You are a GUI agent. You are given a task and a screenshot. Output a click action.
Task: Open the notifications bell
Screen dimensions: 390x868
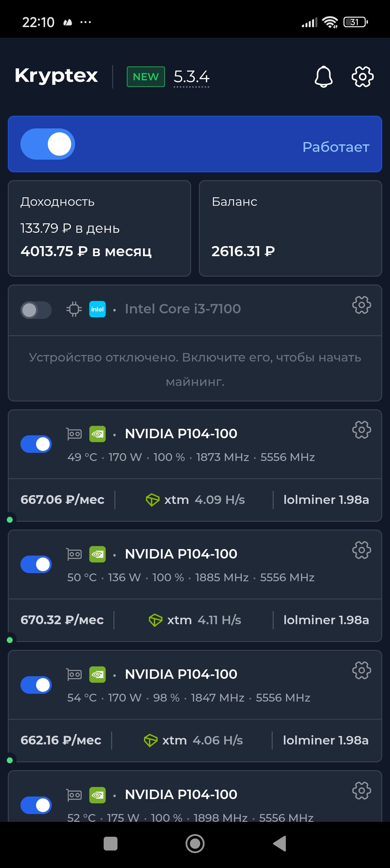[323, 77]
